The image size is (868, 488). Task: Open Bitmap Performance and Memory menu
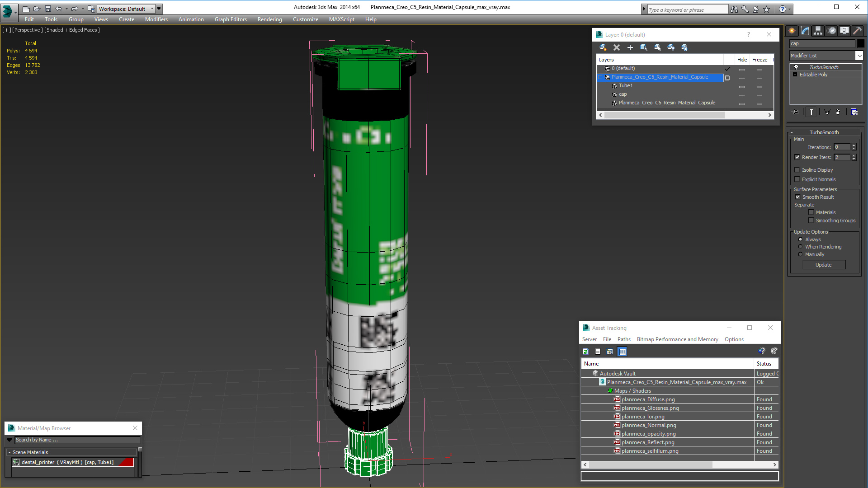click(x=677, y=339)
